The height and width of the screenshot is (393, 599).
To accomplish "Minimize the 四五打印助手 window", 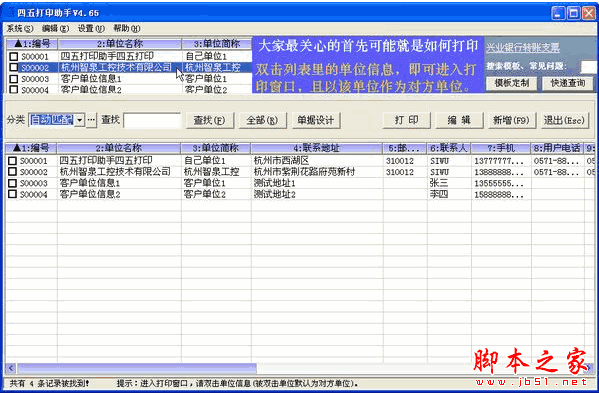I will 558,13.
